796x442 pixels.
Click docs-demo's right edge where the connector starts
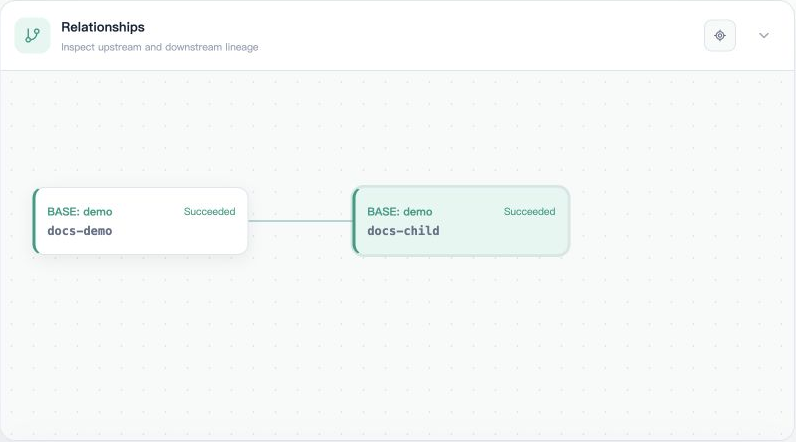pos(248,221)
